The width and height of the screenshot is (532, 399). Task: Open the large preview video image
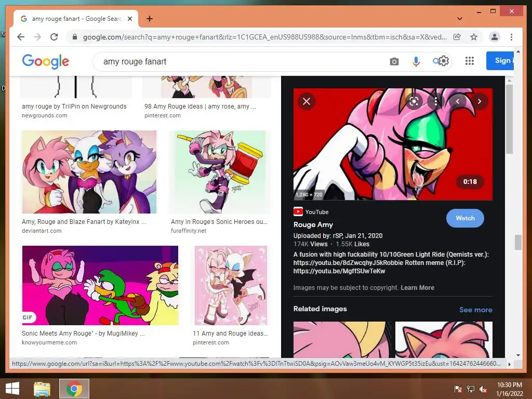393,144
